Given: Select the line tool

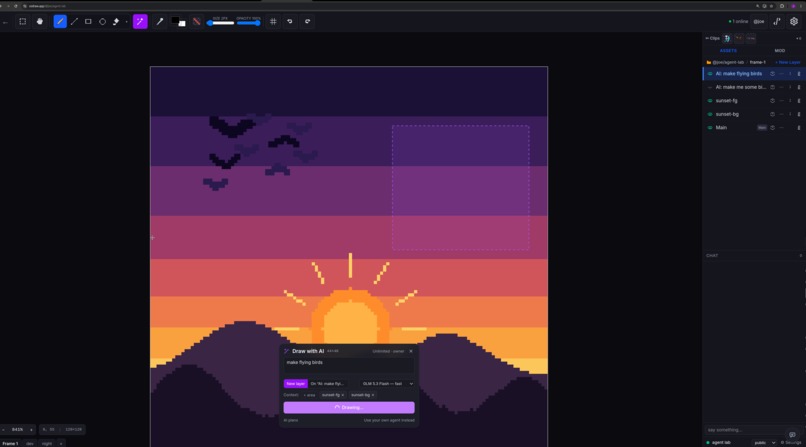Looking at the screenshot, I should [75, 22].
